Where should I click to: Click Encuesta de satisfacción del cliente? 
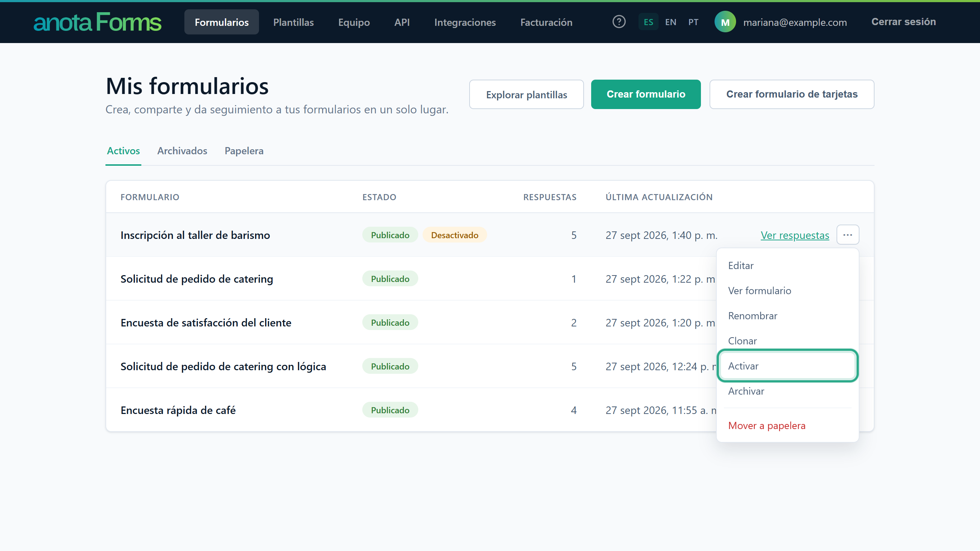pyautogui.click(x=206, y=323)
